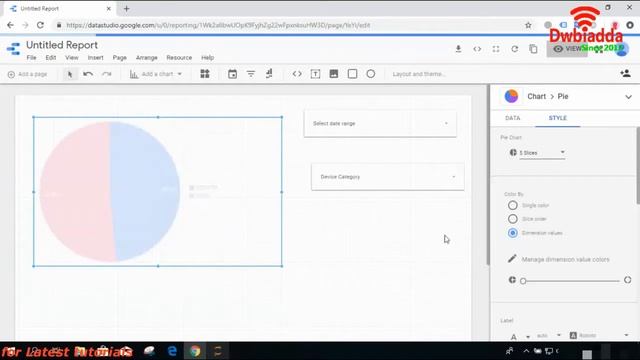Image resolution: width=640 pixels, height=360 pixels.
Task: Rename the Untitled Report title
Action: (62, 45)
